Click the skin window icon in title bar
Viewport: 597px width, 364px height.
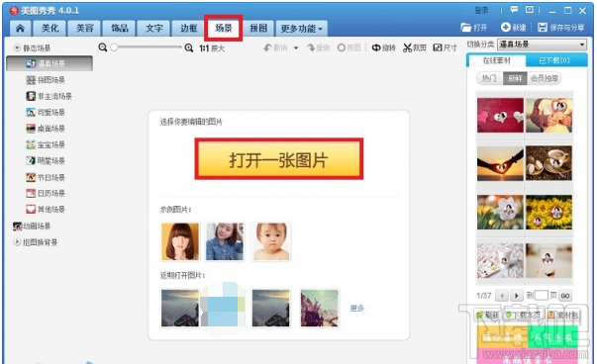pyautogui.click(x=530, y=10)
